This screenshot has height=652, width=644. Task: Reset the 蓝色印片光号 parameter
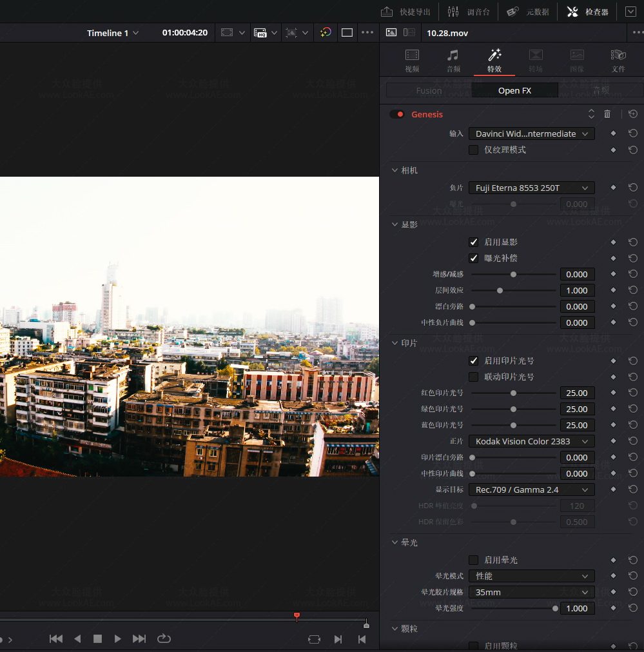[633, 425]
